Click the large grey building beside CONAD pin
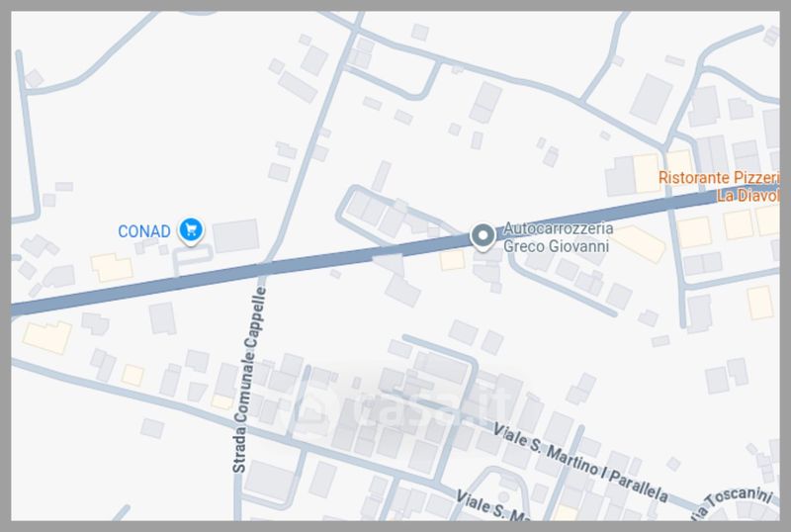The image size is (791, 532). 235,235
